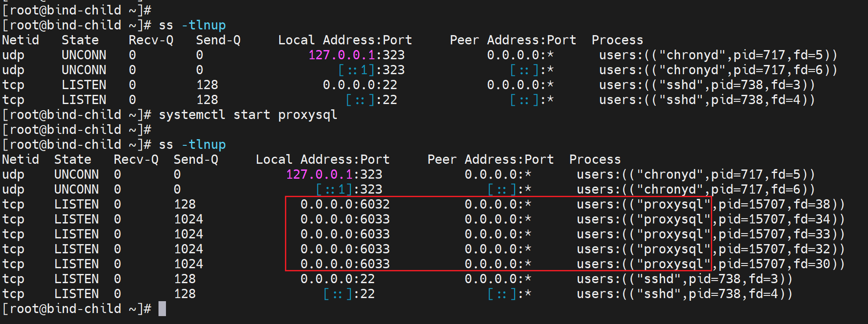Image resolution: width=868 pixels, height=324 pixels.
Task: Click the proxysql process entry with fd=30
Action: click(x=710, y=264)
